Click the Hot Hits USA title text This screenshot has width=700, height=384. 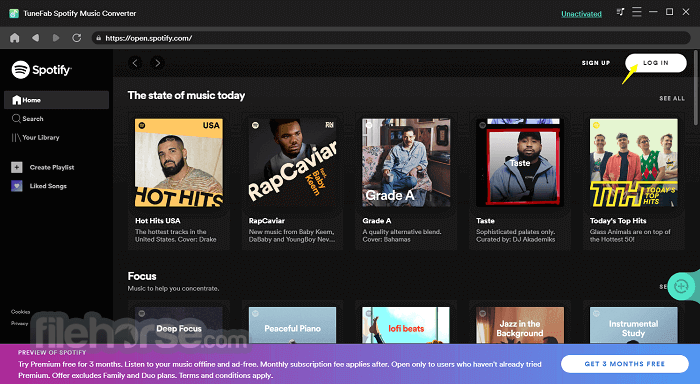[x=158, y=221]
